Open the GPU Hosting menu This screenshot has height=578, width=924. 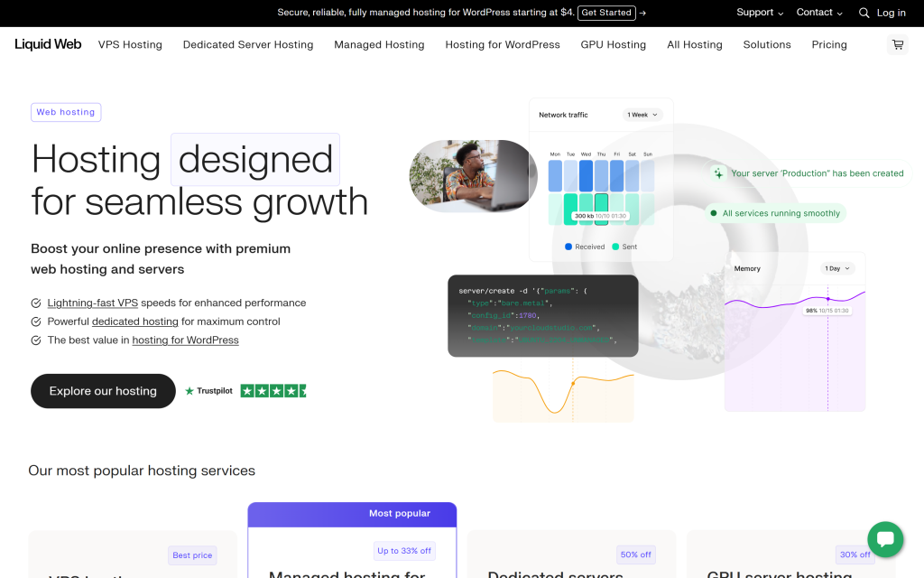pos(613,44)
